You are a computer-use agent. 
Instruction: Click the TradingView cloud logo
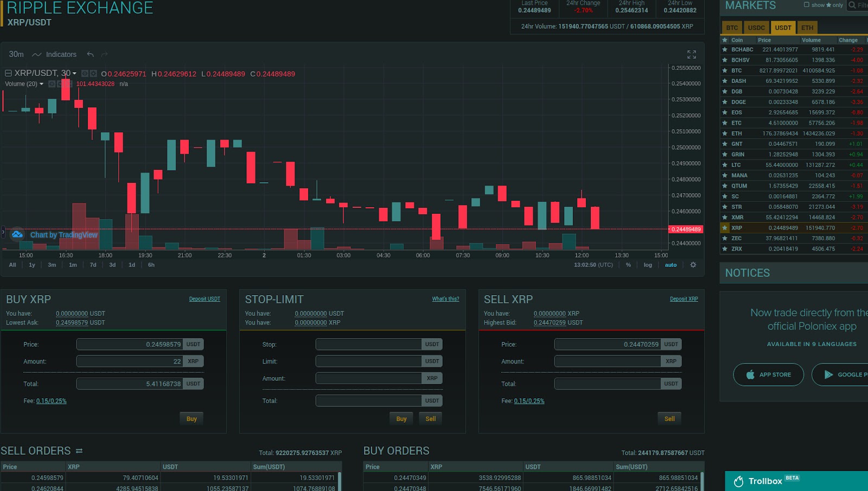[17, 234]
